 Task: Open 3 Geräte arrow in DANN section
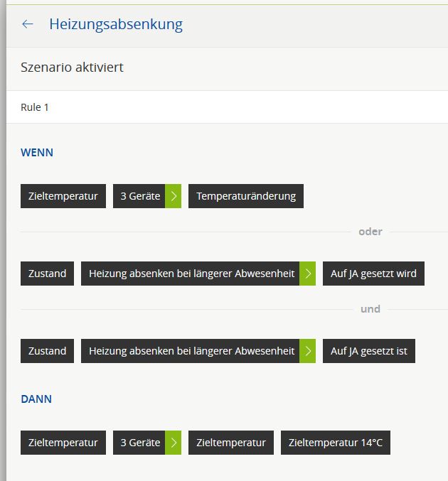pos(173,443)
